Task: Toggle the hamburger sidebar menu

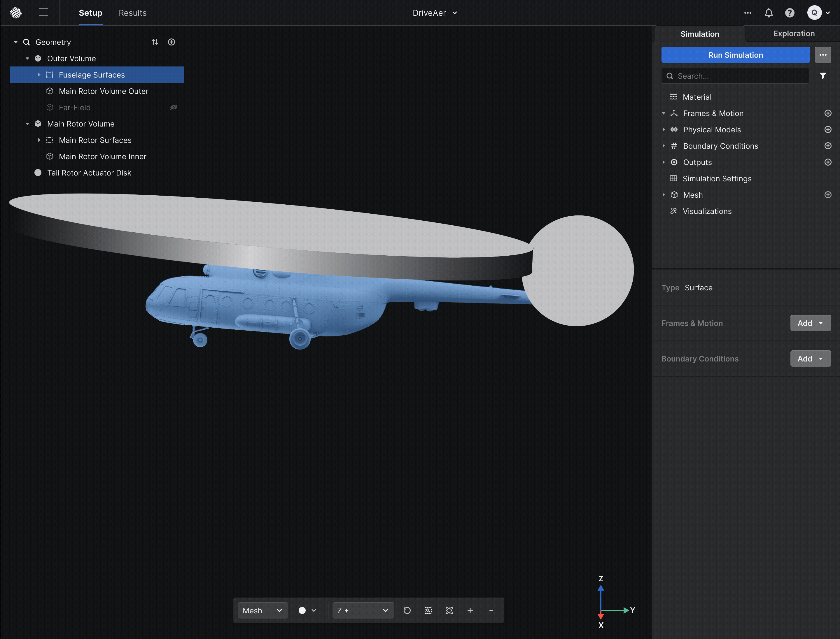Action: [x=44, y=13]
